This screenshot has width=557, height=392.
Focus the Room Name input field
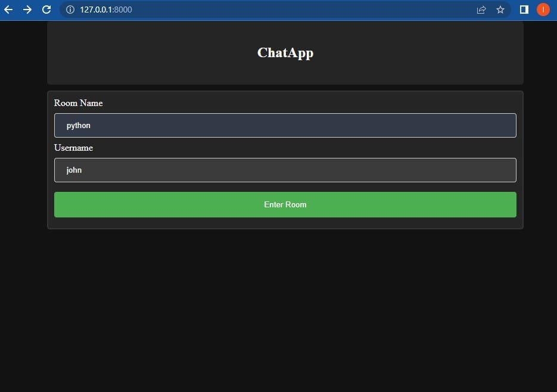[x=285, y=126]
